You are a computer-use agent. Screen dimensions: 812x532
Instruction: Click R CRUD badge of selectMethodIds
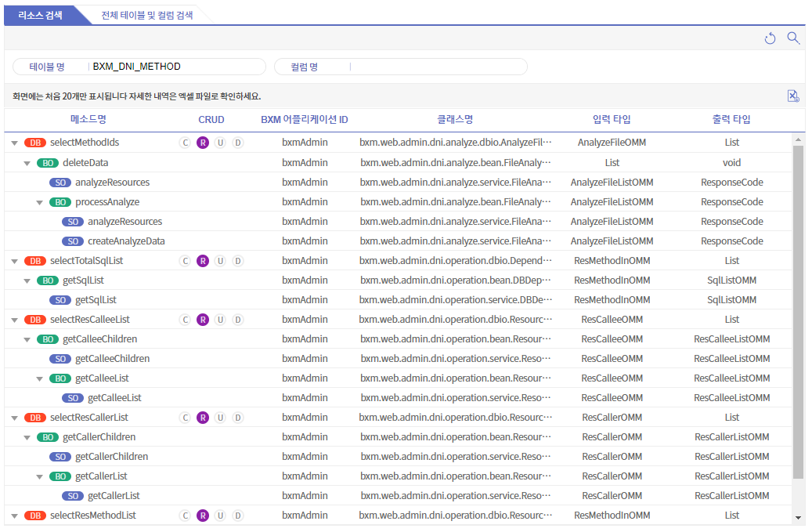click(203, 143)
